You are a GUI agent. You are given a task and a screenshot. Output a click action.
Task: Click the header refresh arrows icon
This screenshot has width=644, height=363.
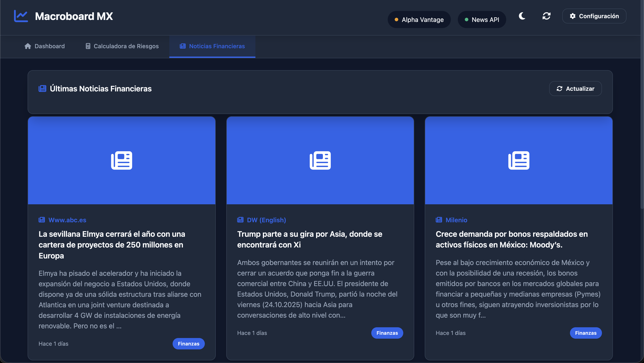coord(546,16)
